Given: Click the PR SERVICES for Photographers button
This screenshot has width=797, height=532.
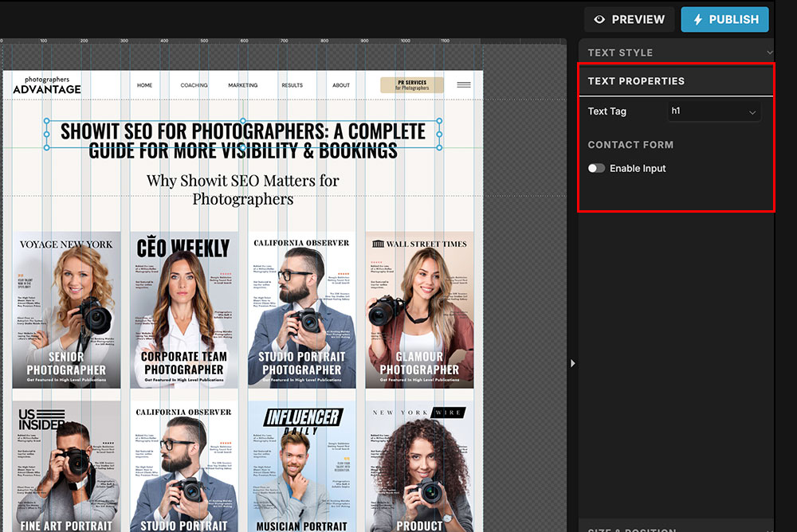Looking at the screenshot, I should tap(412, 85).
